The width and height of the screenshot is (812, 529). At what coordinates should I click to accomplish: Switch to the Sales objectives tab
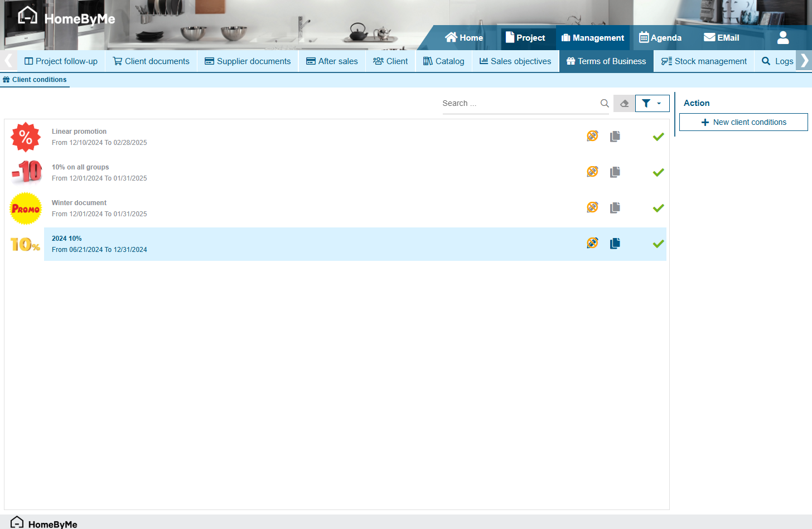click(515, 61)
